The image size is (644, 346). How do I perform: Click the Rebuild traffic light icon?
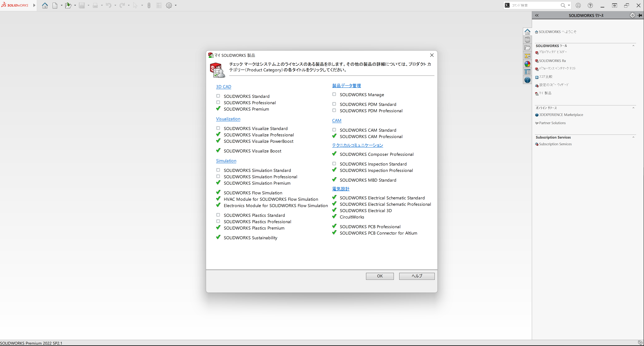click(149, 5)
